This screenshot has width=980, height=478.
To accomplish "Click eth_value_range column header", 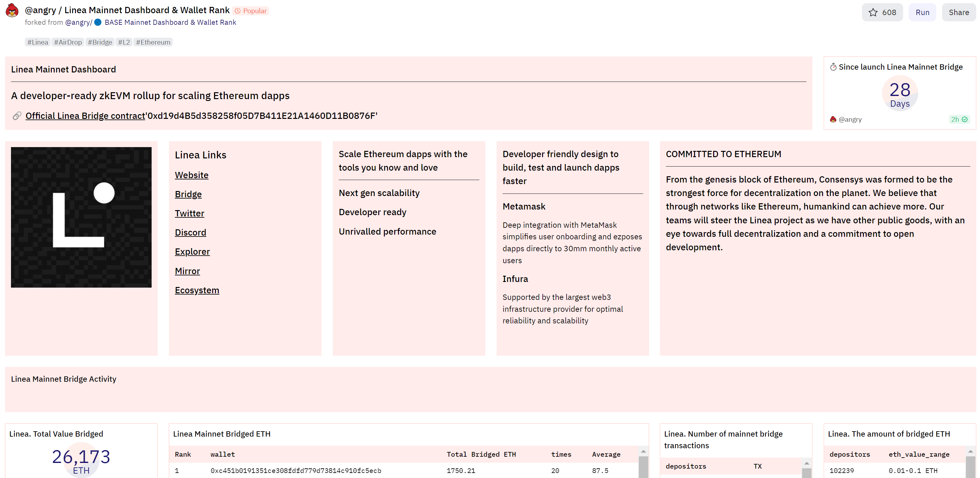I will [919, 454].
